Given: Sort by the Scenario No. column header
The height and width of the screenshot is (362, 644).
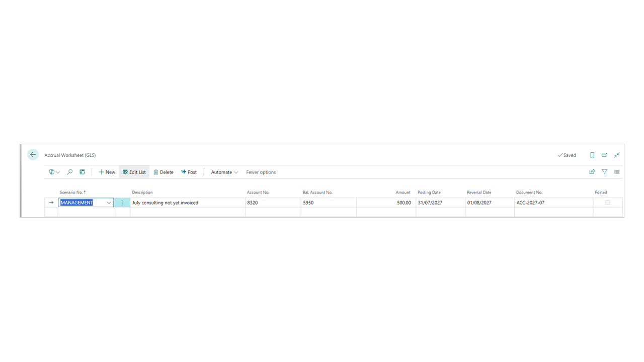Looking at the screenshot, I should [73, 193].
